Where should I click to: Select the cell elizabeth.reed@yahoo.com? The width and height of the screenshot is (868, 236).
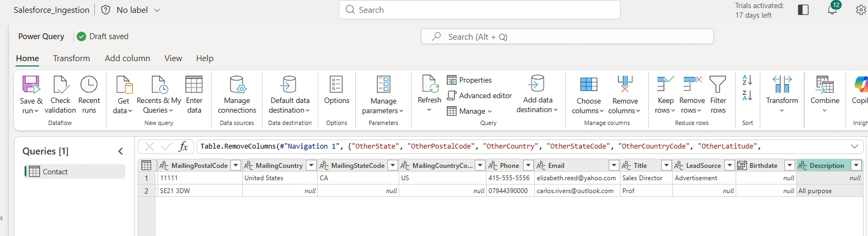click(577, 178)
